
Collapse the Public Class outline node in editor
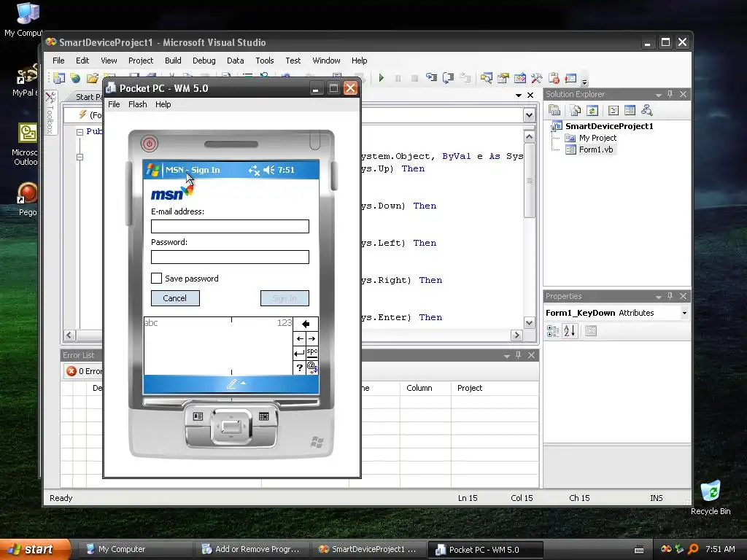pyautogui.click(x=80, y=132)
